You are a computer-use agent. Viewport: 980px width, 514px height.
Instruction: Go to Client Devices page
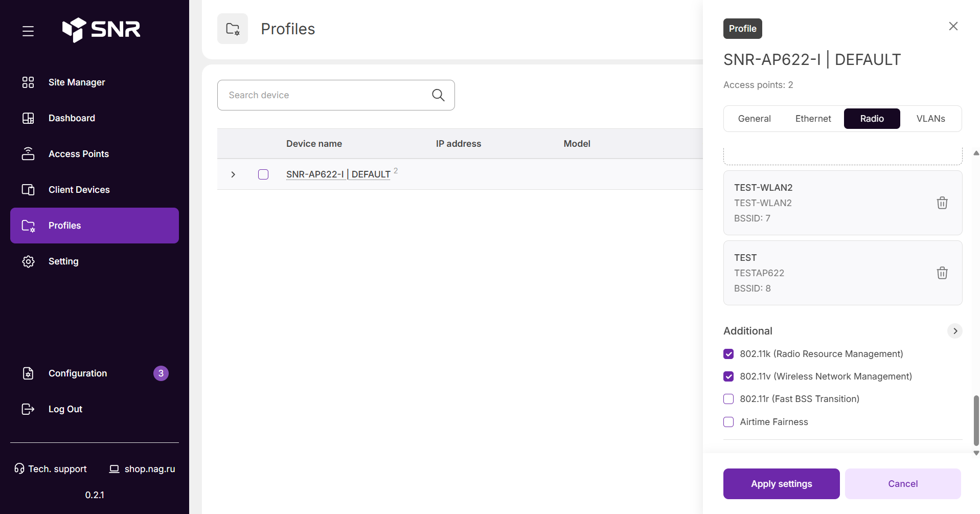point(95,190)
